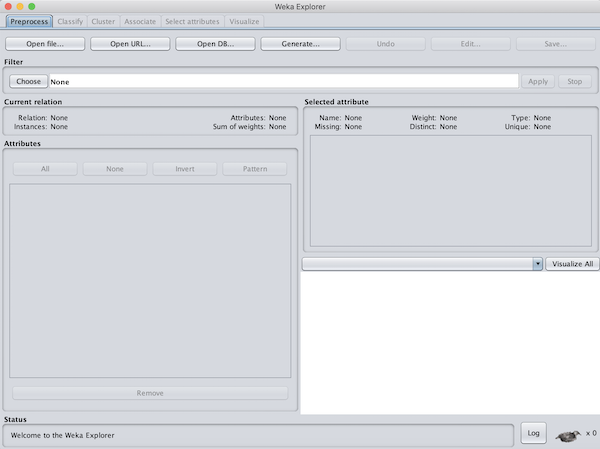Open the Classify tab

coord(70,21)
